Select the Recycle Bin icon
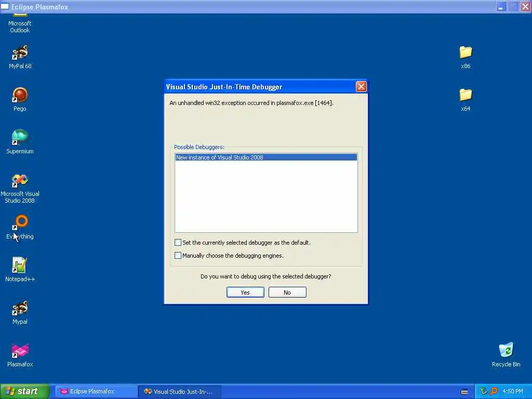The width and height of the screenshot is (532, 399). click(506, 355)
